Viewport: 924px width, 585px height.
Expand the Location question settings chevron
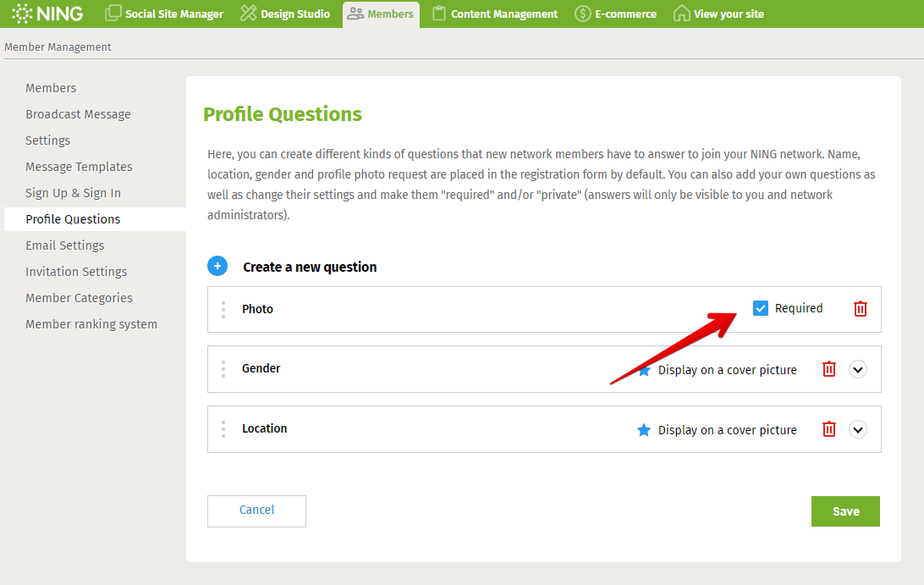point(858,429)
